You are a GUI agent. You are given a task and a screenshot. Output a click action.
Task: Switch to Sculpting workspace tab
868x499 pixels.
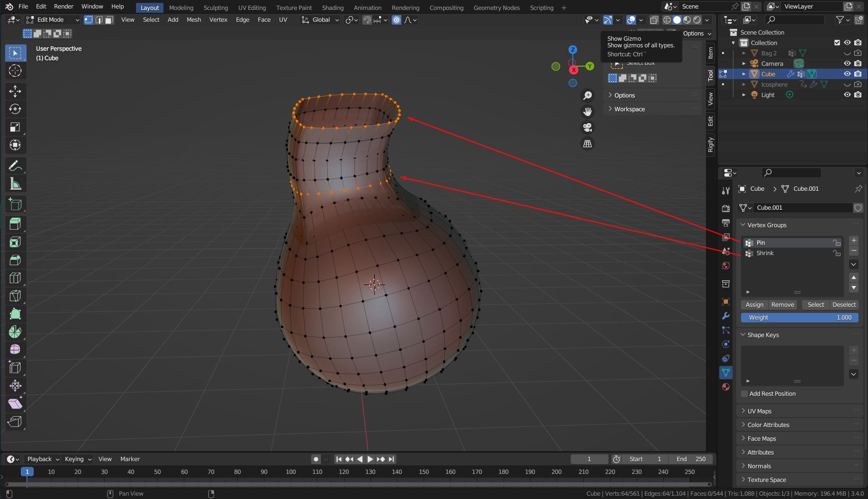pos(216,8)
